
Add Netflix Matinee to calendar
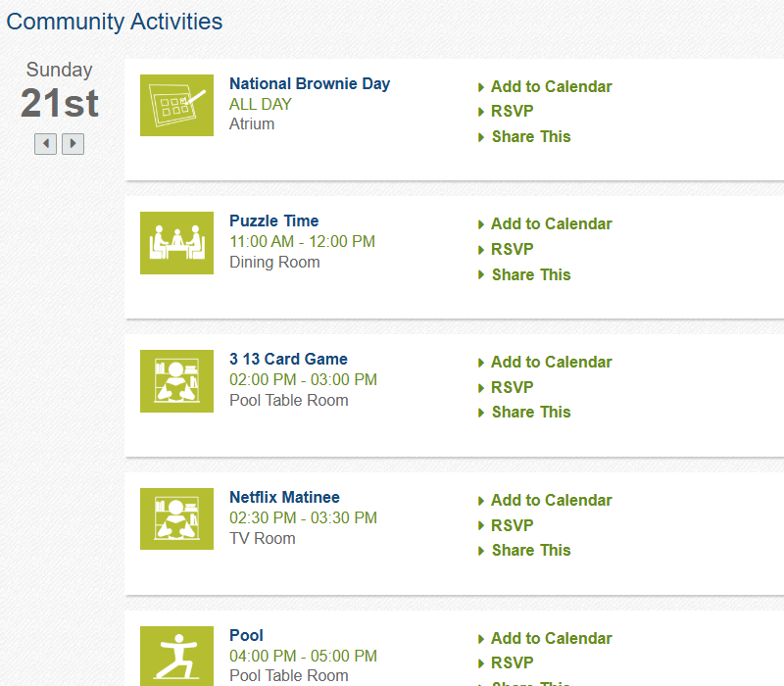pos(551,500)
